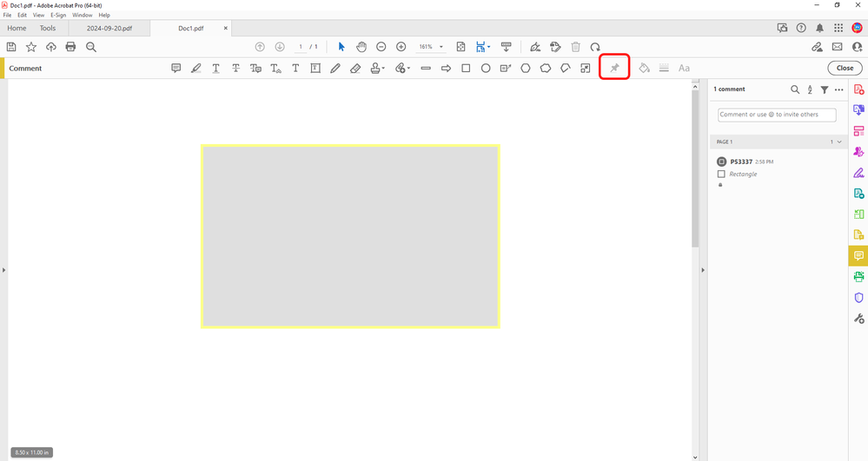Click the page number field
This screenshot has width=868, height=461.
(301, 47)
